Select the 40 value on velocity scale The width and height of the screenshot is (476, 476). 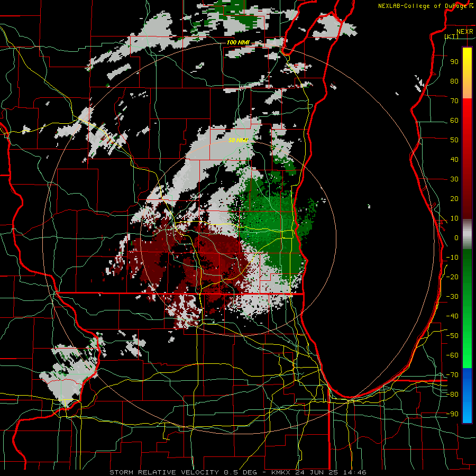(454, 160)
